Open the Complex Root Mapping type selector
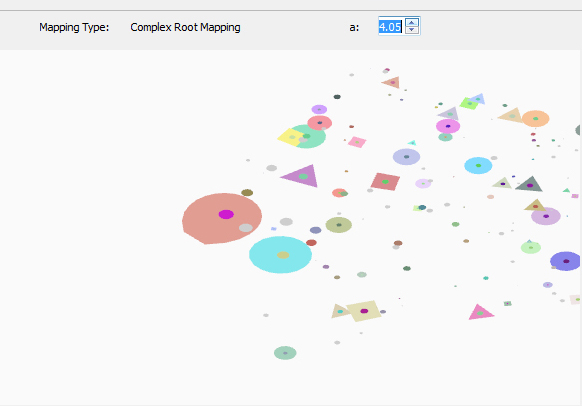This screenshot has height=406, width=582. 185,27
